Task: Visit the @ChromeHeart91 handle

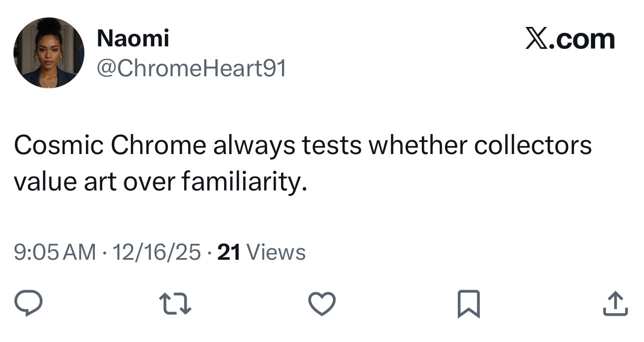Action: [191, 68]
